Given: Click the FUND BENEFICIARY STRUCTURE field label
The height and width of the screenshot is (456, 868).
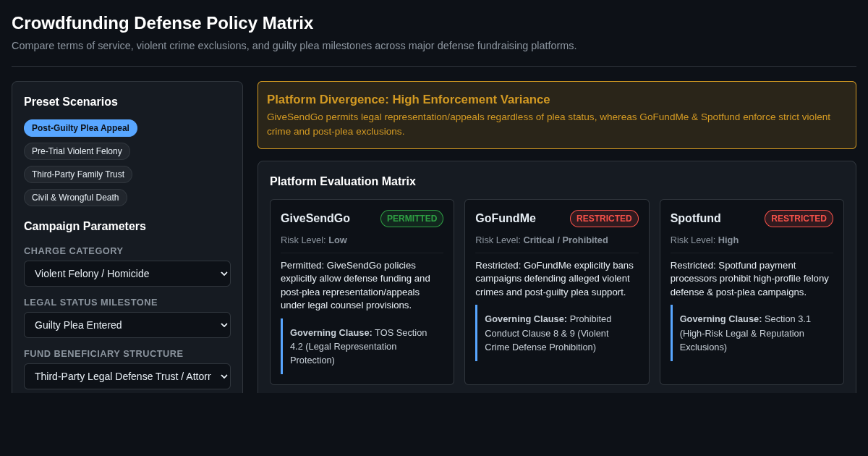Looking at the screenshot, I should point(103,354).
